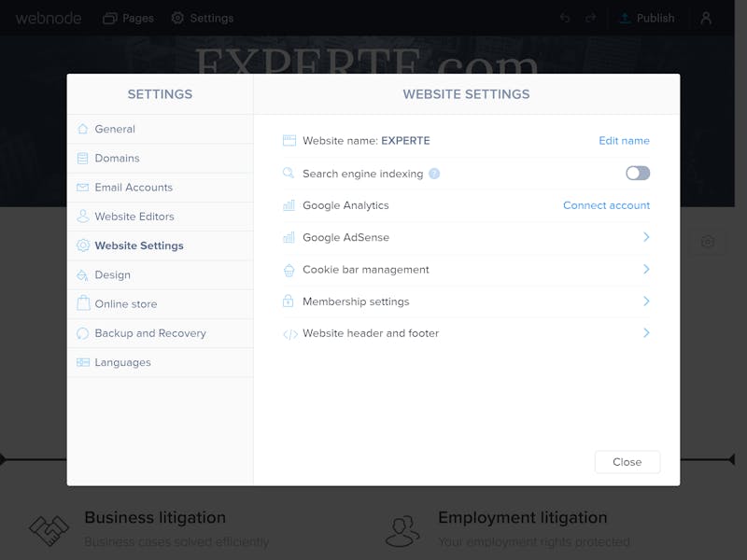
Task: Select Website Editors in sidebar
Action: pyautogui.click(x=160, y=217)
